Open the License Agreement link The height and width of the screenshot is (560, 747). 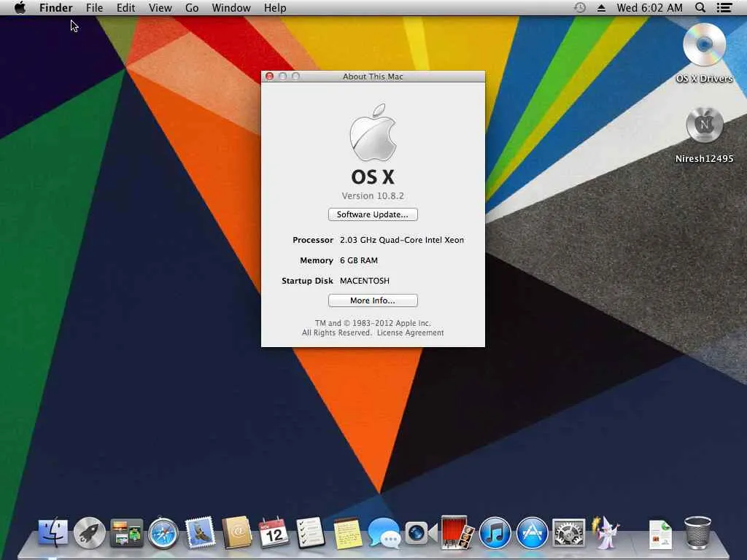click(x=410, y=332)
